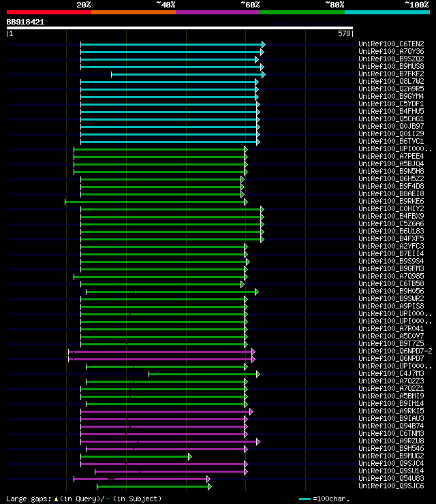436x504 pixels.
Task: Select the query name BB918421
Action: 25,22
